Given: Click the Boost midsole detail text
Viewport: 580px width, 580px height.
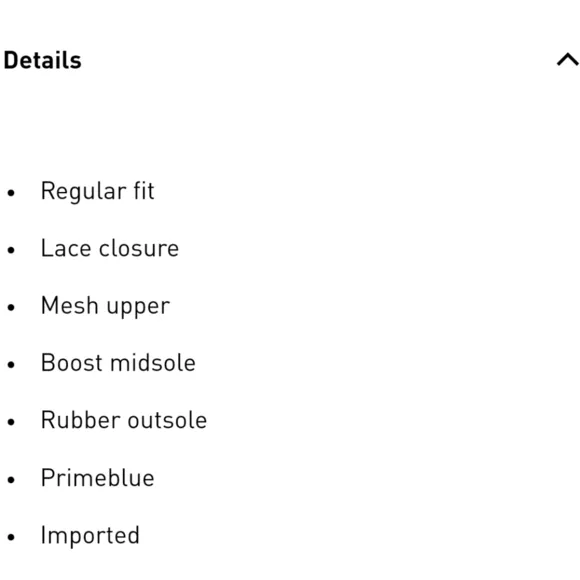Looking at the screenshot, I should 118,362.
